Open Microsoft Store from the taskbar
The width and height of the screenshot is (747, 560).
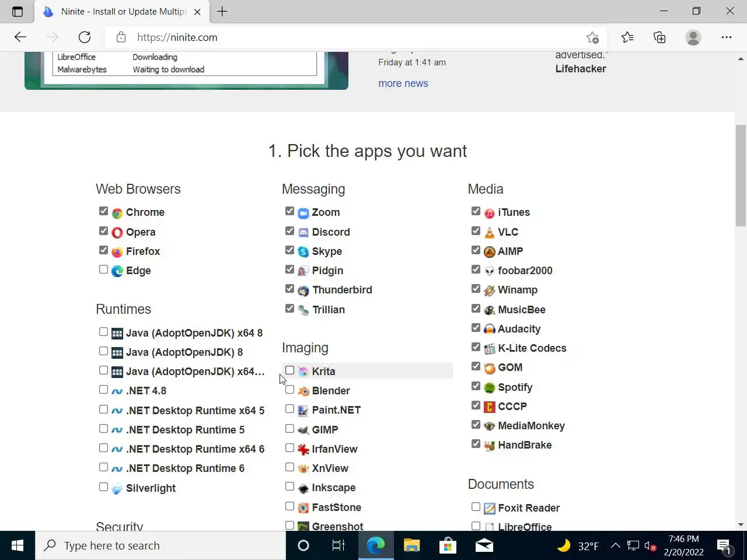pos(448,545)
